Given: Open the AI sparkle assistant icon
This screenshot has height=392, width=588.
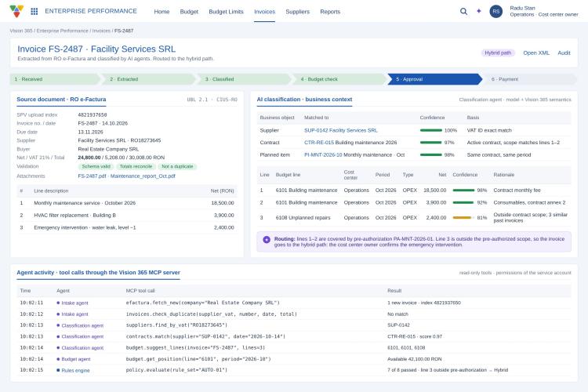Looking at the screenshot, I should click(479, 11).
